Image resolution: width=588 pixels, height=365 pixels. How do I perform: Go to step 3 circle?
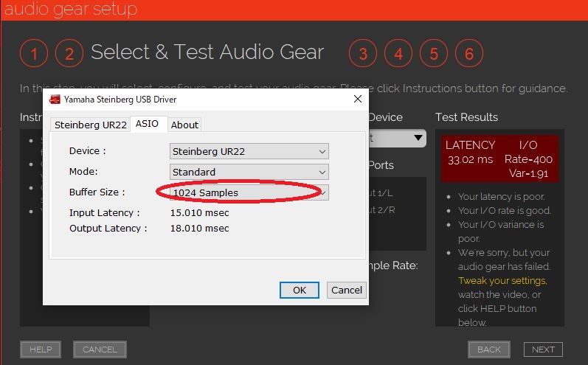[x=363, y=54]
